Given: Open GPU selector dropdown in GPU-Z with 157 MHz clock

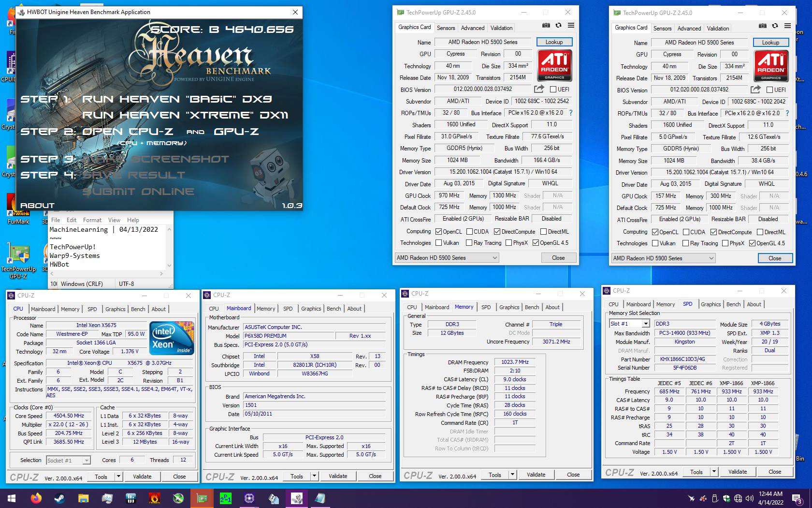Looking at the screenshot, I should click(x=663, y=258).
